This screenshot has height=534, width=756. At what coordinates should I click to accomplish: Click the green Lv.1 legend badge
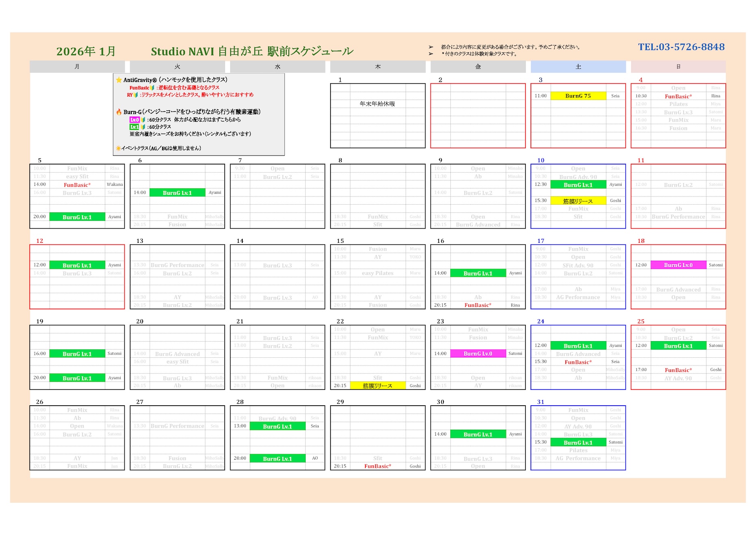pos(135,127)
